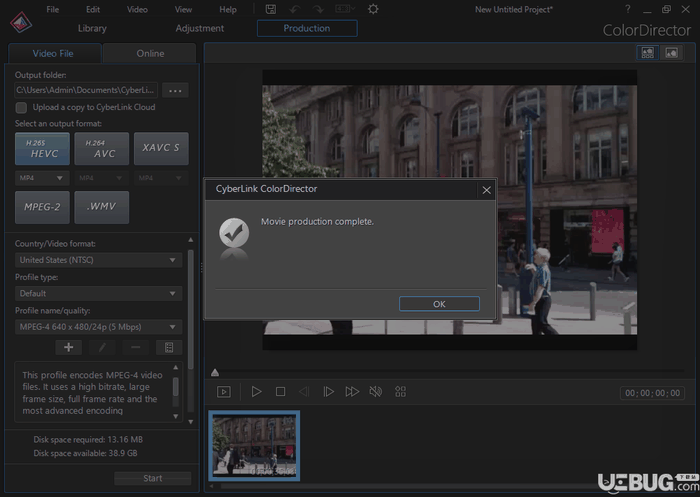Open XAVC S MP4 container dropdown

pos(161,178)
